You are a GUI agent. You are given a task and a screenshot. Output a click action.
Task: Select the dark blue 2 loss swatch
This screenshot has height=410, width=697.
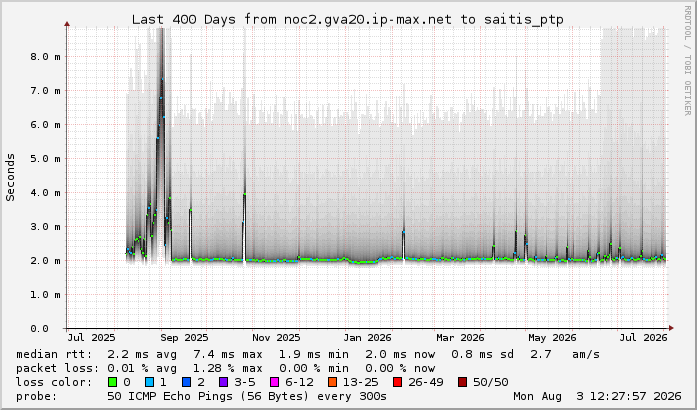(x=186, y=382)
